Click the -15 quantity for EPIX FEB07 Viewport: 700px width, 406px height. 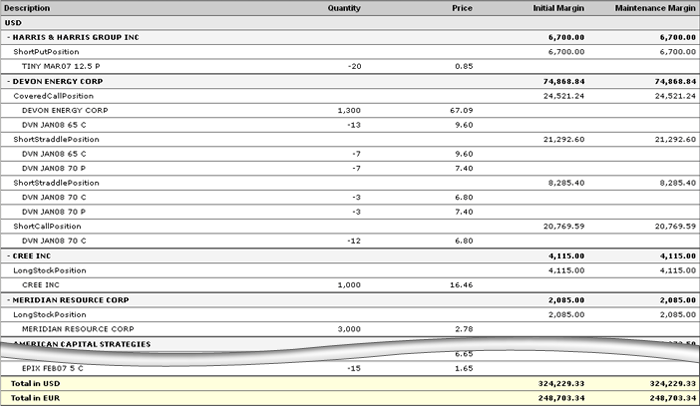tap(354, 368)
